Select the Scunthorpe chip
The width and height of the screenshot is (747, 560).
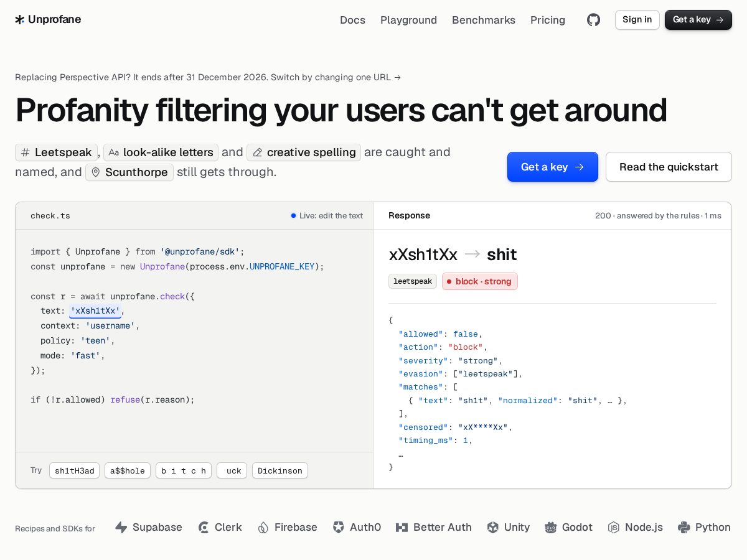(129, 172)
